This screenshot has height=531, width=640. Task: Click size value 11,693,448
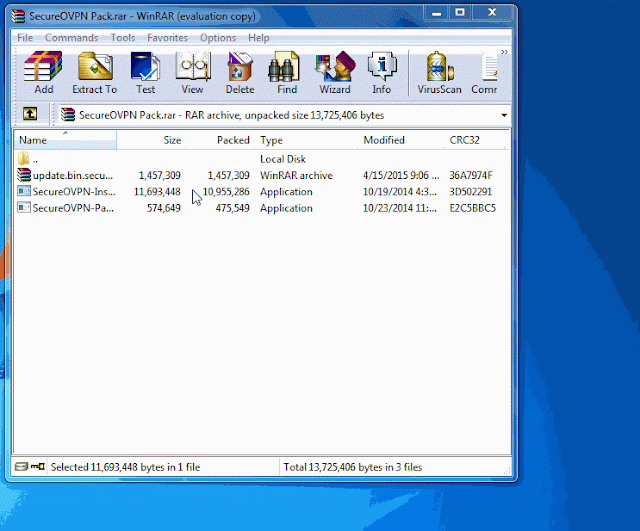pos(157,192)
